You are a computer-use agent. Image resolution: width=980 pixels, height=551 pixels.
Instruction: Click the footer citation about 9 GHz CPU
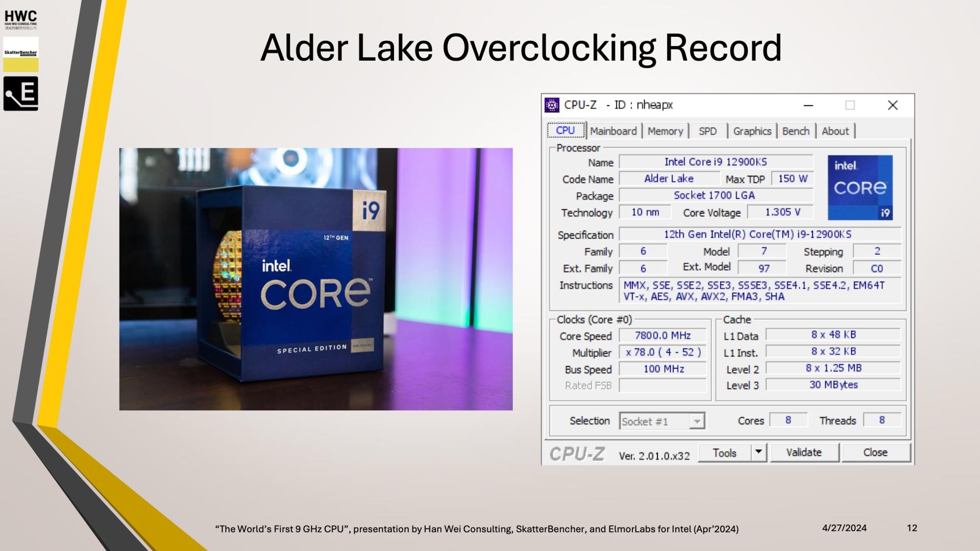[x=477, y=529]
